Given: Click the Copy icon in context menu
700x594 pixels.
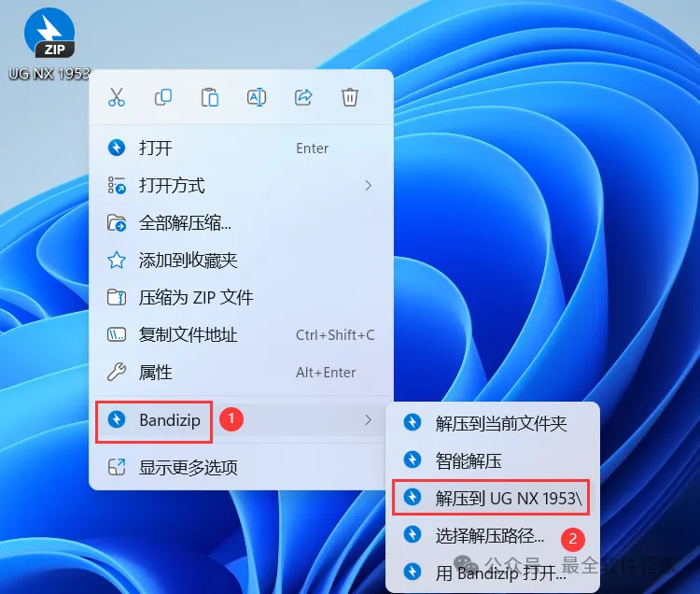Looking at the screenshot, I should pyautogui.click(x=163, y=97).
